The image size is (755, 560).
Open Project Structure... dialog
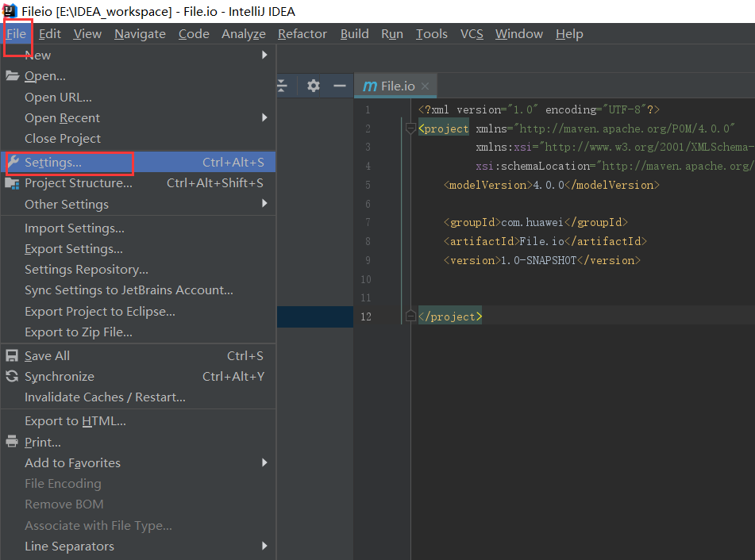[138, 182]
